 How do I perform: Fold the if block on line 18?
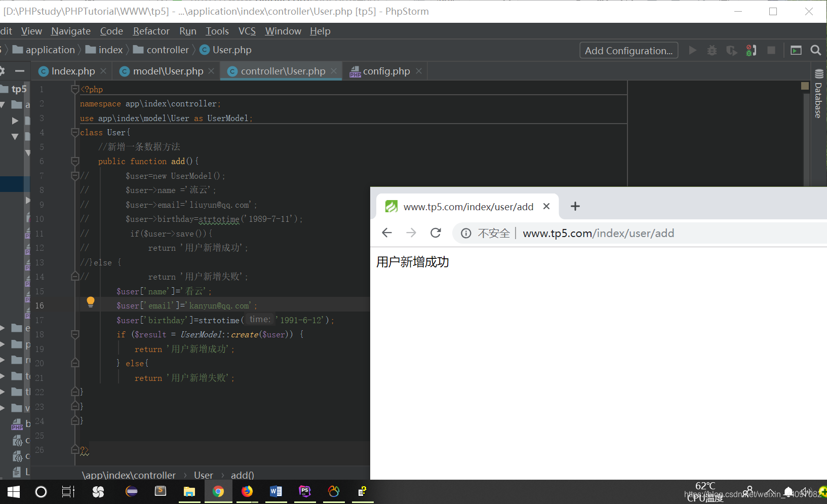coord(75,334)
